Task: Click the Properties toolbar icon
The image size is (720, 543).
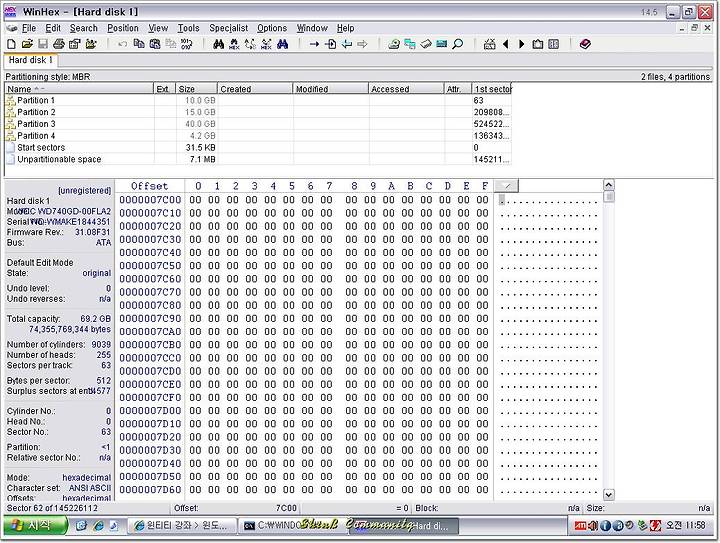Action: click(74, 44)
